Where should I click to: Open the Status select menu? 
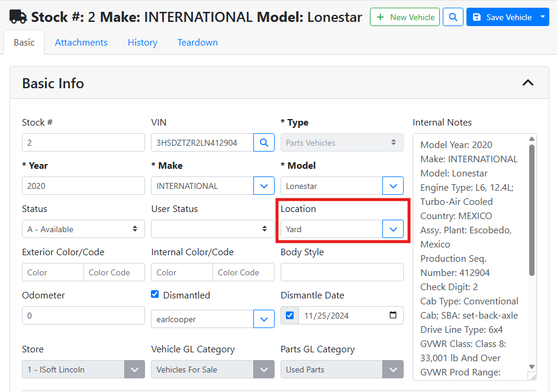pyautogui.click(x=83, y=229)
